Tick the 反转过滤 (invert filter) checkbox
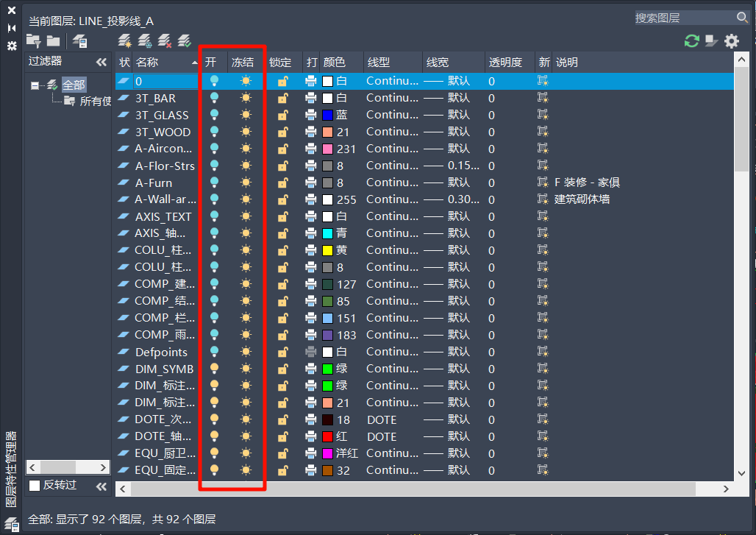This screenshot has height=535, width=756. point(35,486)
